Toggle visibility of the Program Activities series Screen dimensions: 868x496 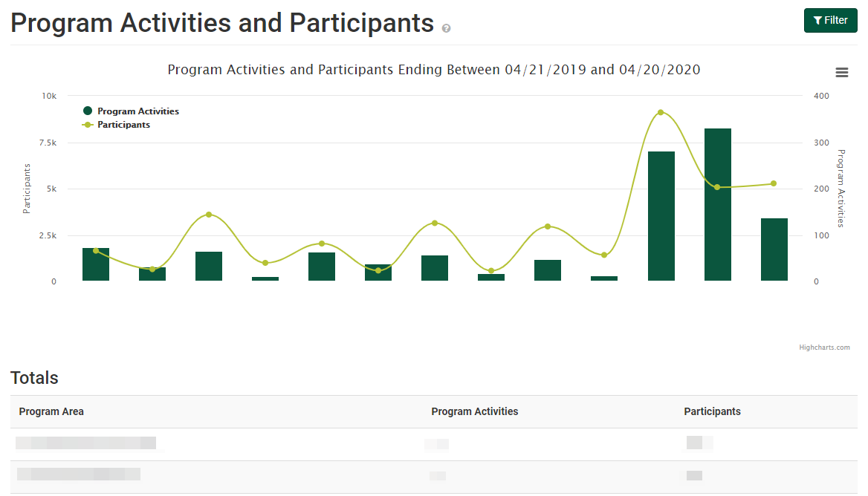131,111
